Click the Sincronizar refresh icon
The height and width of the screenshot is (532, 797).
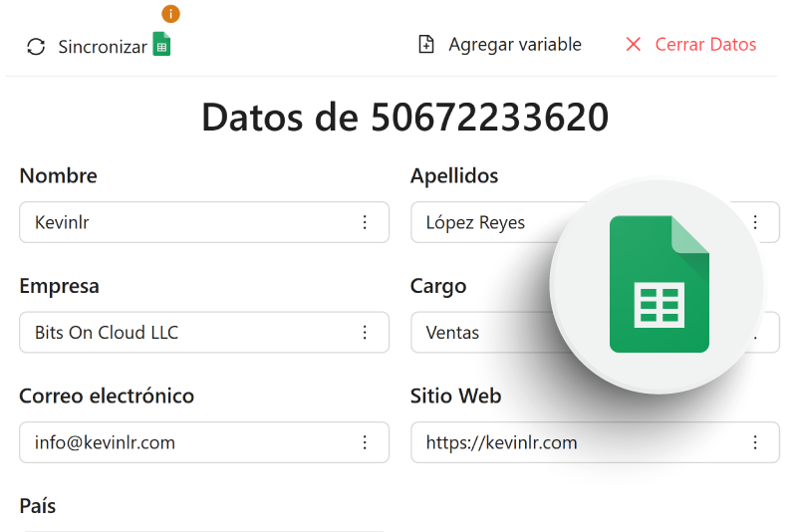[x=36, y=47]
